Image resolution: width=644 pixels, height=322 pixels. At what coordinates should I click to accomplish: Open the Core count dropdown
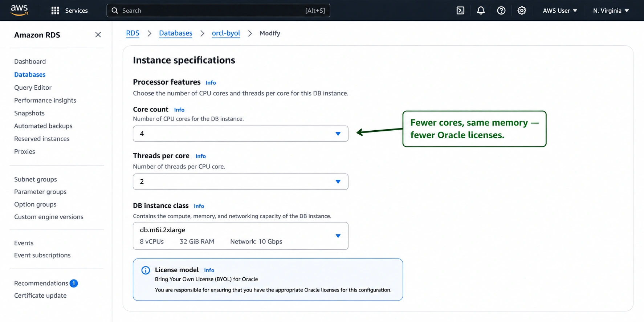240,134
